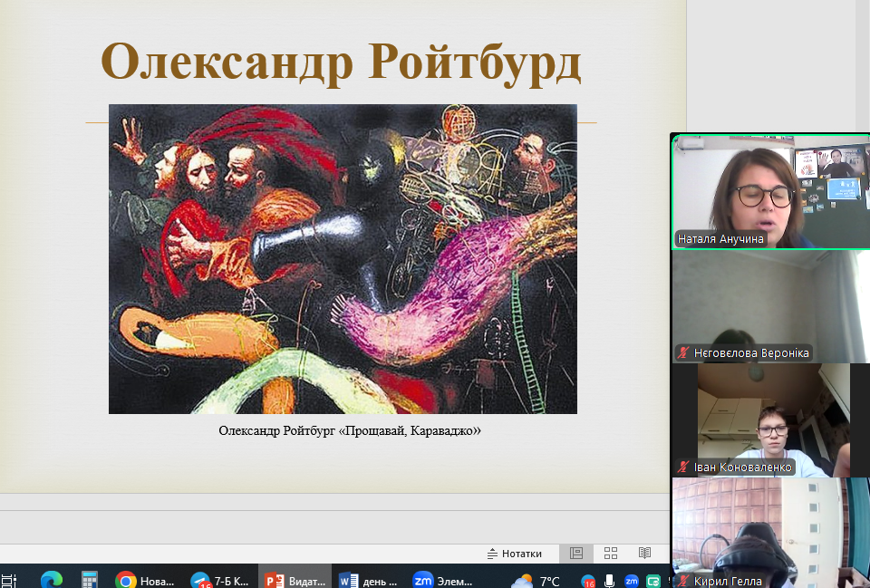Screen dimensions: 870x588
Task: Click the muted mic icon of Неговєлова Вероніка
Action: click(x=683, y=352)
